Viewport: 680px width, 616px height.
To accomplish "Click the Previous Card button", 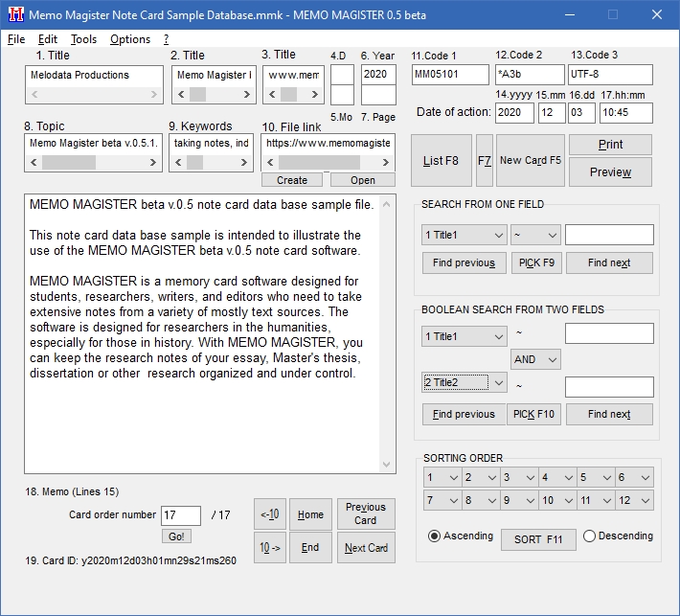I will [366, 514].
